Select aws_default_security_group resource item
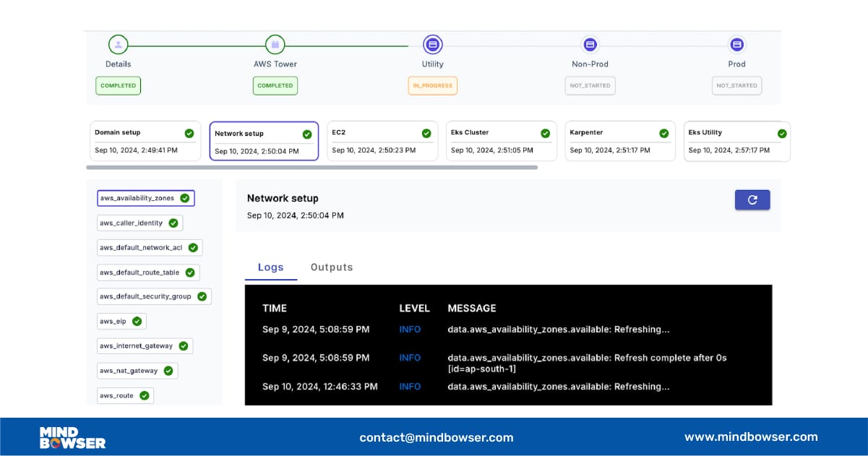The image size is (868, 456). click(154, 296)
